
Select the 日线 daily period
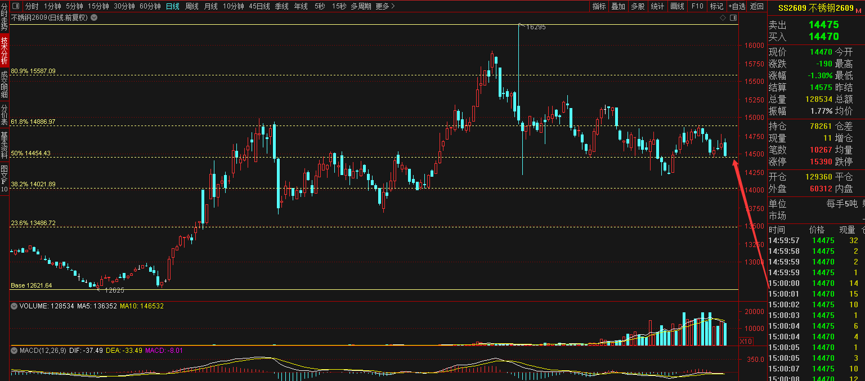point(173,6)
